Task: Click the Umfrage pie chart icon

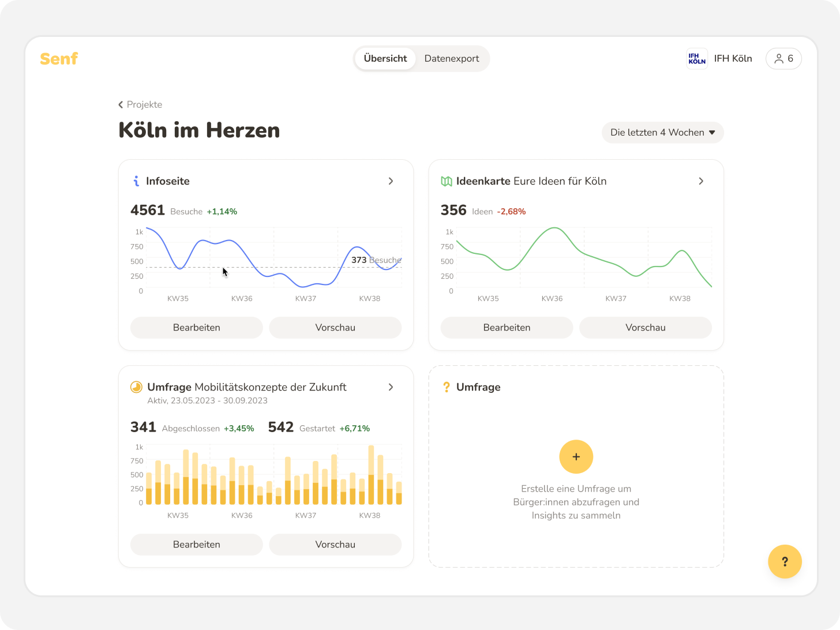Action: (x=136, y=387)
